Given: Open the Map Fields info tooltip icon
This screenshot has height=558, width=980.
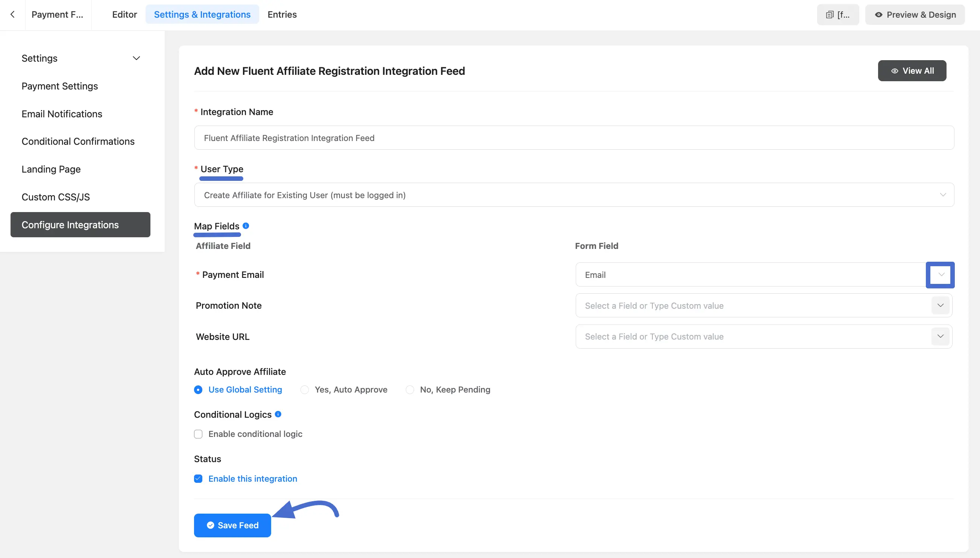Looking at the screenshot, I should (246, 225).
